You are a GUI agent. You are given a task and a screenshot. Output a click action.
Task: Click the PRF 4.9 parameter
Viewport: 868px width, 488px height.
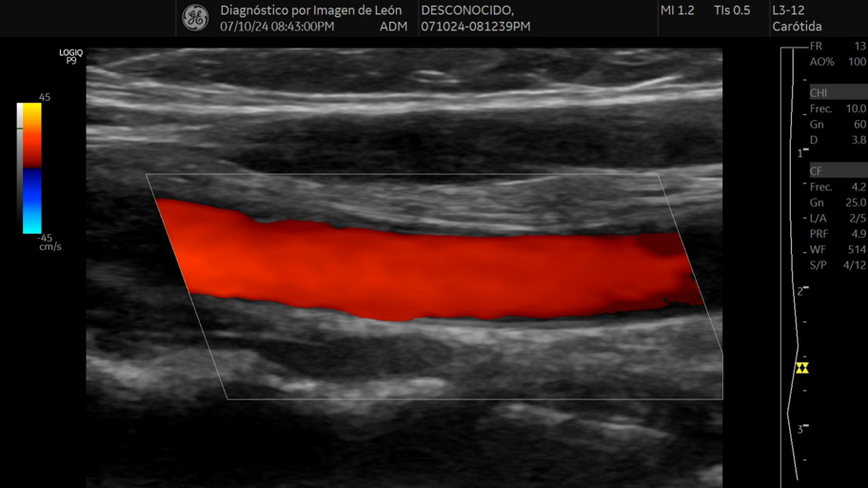point(838,234)
